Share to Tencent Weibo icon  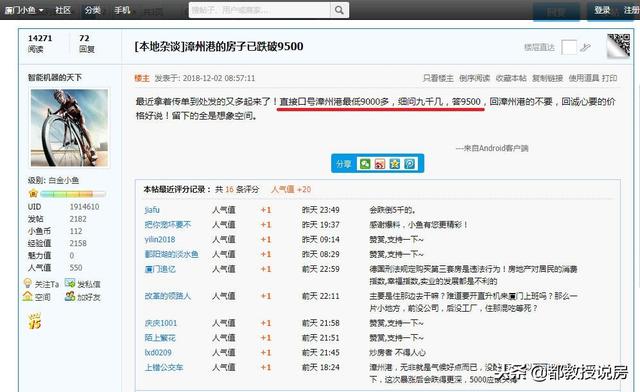pyautogui.click(x=410, y=164)
